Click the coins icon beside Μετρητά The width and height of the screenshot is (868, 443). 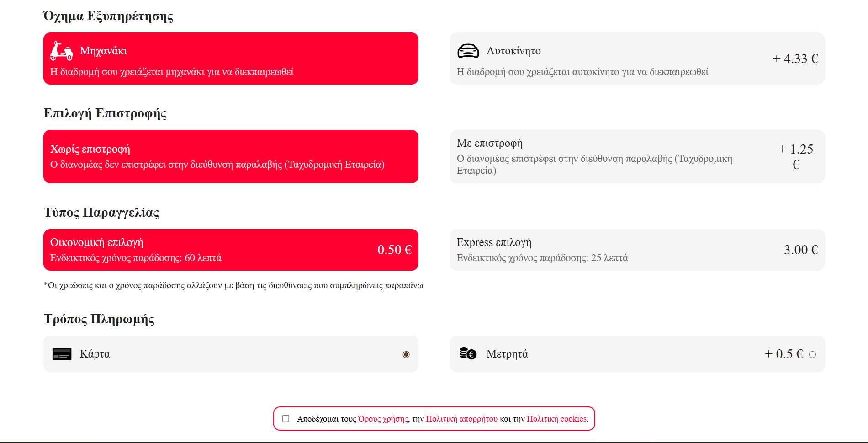coord(468,353)
